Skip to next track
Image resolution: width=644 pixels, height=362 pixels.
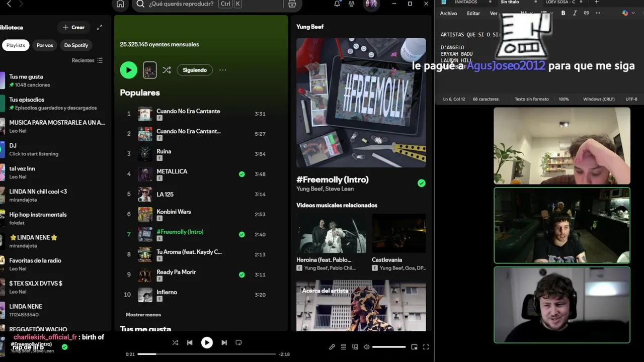coord(224,342)
